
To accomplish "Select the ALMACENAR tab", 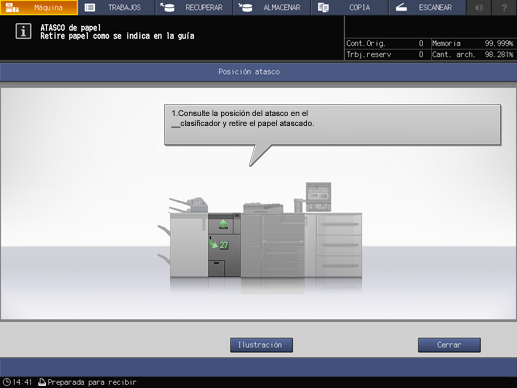I will [272, 7].
